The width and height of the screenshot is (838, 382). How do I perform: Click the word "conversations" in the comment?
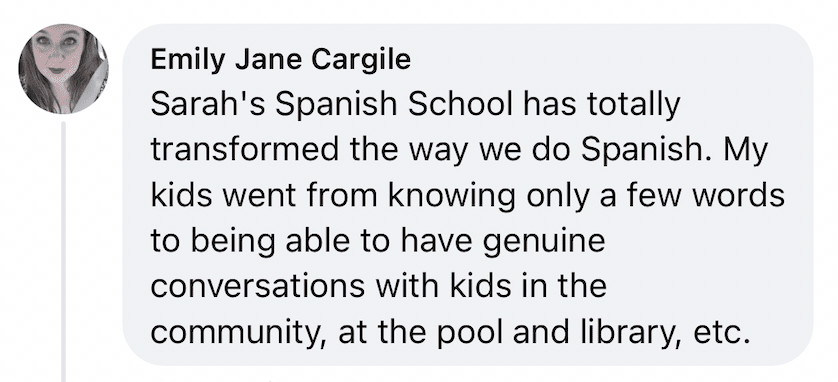258,286
